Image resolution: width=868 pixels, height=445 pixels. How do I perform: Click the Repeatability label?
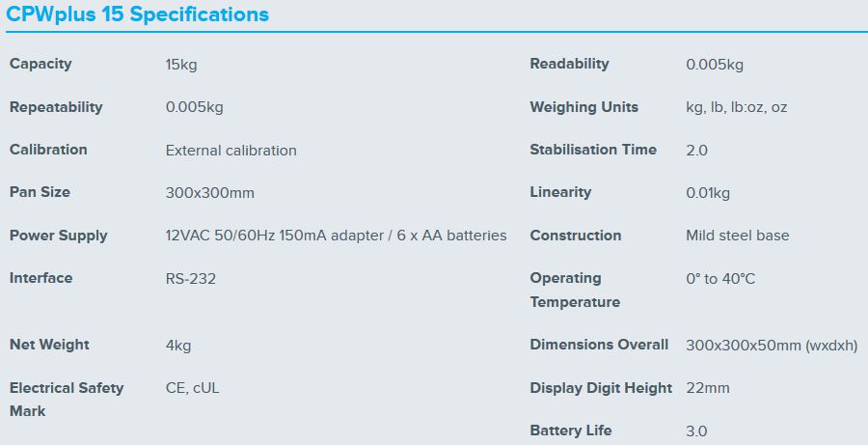pyautogui.click(x=56, y=107)
